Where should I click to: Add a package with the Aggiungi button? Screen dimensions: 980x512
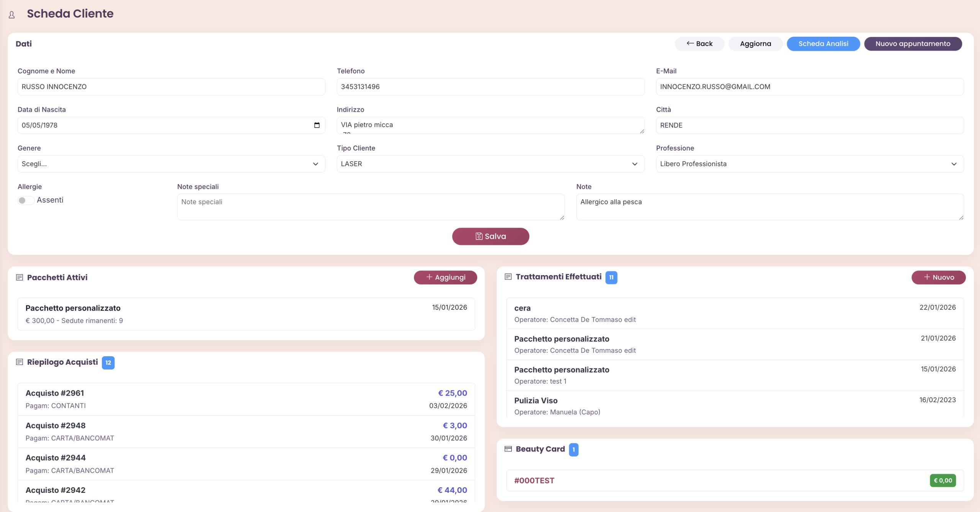pyautogui.click(x=445, y=277)
